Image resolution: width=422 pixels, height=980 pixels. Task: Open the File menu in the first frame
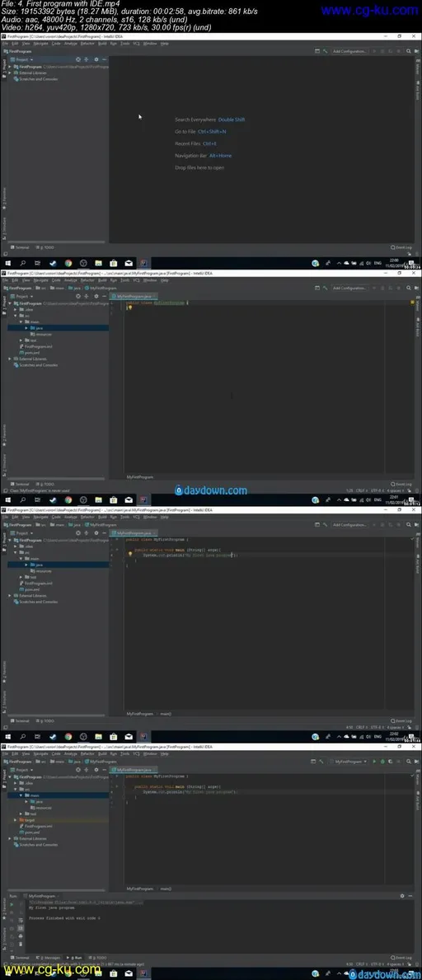coord(6,44)
